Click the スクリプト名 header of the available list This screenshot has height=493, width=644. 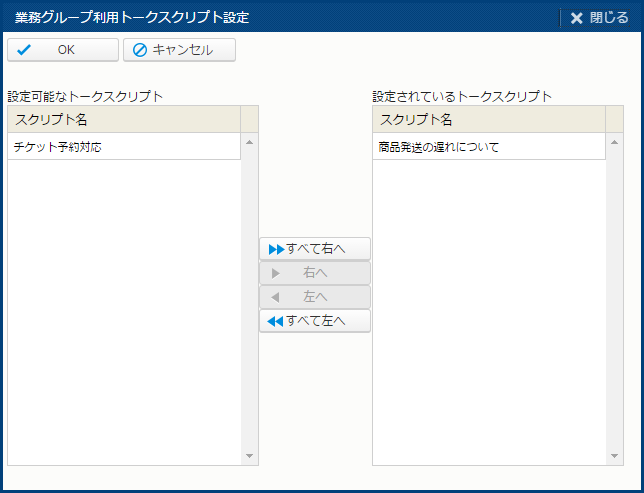click(124, 120)
